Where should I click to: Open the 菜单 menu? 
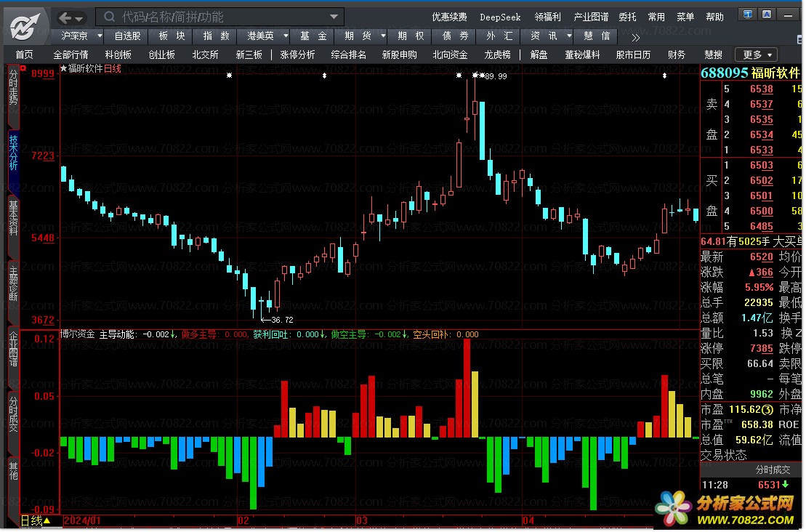pyautogui.click(x=685, y=17)
